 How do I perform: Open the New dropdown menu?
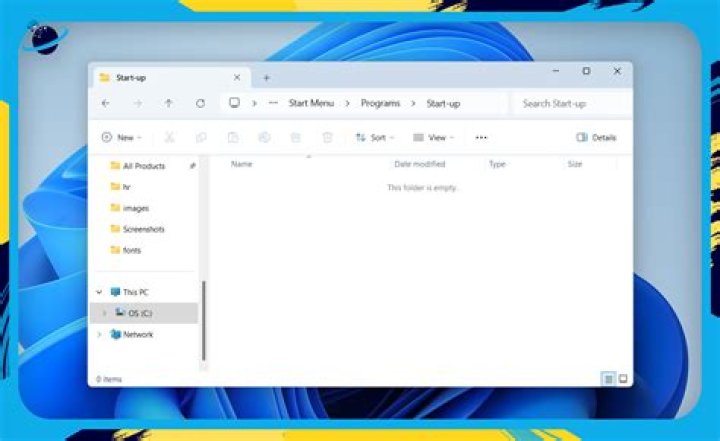point(122,137)
